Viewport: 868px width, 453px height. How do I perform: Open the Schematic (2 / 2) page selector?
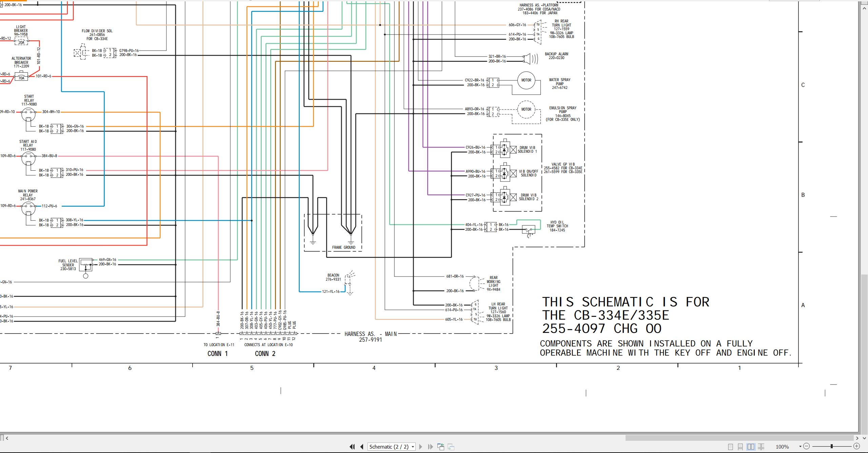click(x=392, y=447)
